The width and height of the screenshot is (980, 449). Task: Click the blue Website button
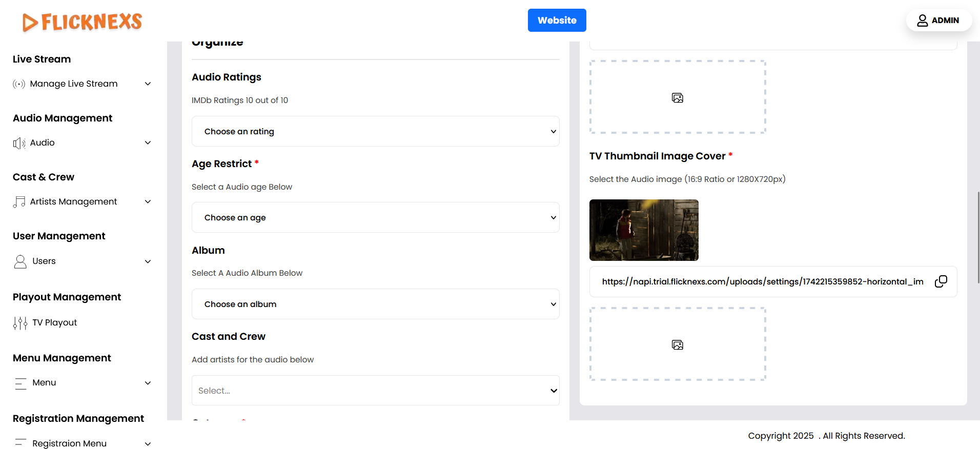(x=557, y=21)
